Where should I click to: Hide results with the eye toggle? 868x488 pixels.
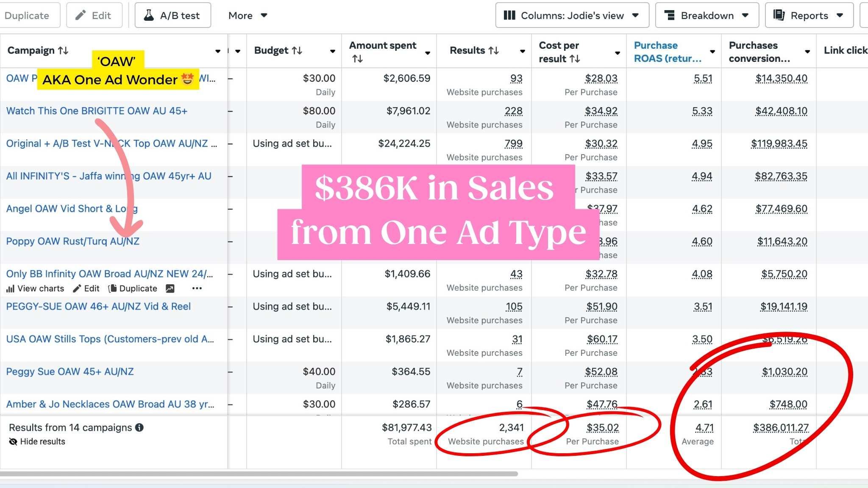click(13, 441)
